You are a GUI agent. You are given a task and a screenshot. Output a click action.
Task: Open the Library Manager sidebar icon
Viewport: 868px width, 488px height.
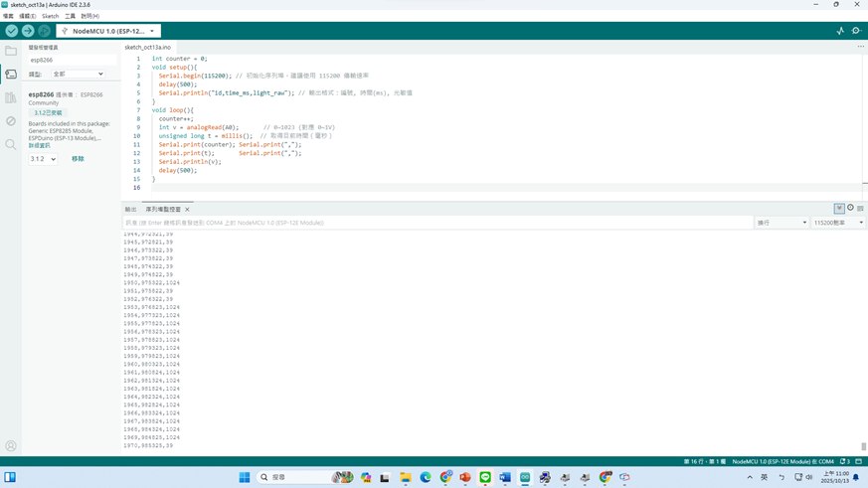[x=11, y=97]
